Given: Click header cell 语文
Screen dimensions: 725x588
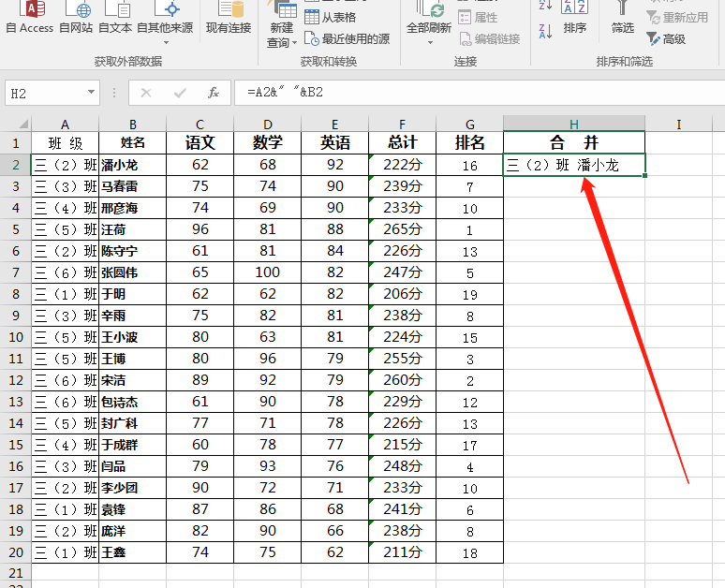Looking at the screenshot, I should click(x=200, y=143).
